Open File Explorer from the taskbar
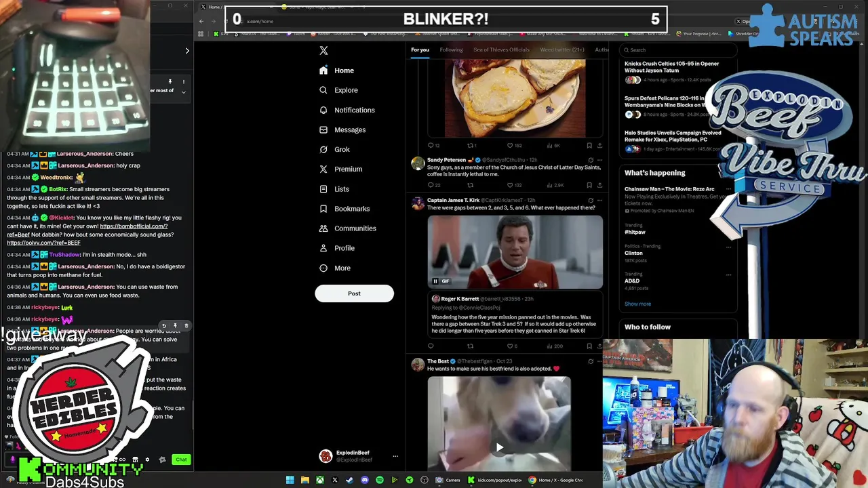The height and width of the screenshot is (488, 868). coord(305,480)
